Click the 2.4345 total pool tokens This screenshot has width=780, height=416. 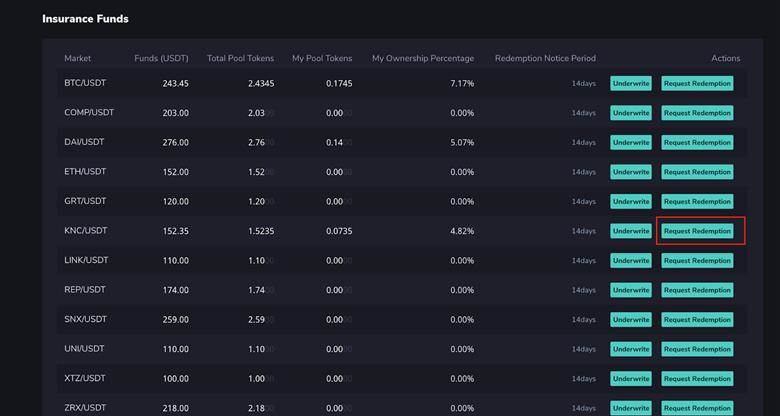point(261,84)
